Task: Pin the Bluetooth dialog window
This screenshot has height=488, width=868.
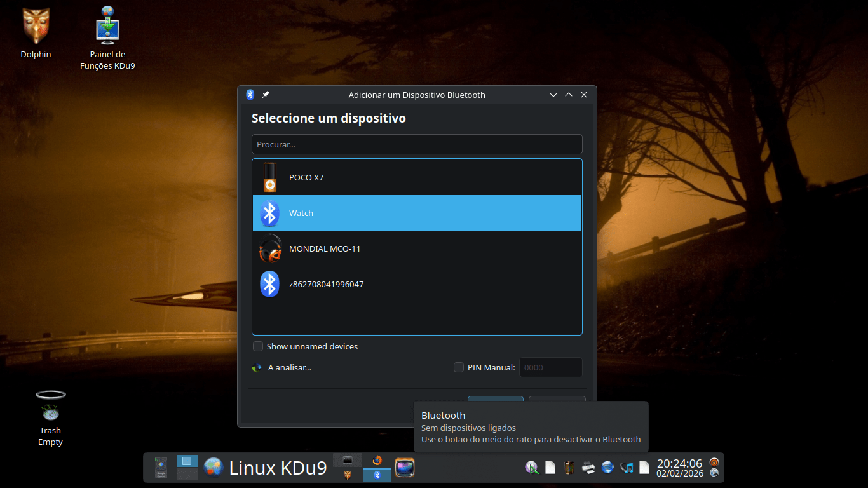Action: 266,95
